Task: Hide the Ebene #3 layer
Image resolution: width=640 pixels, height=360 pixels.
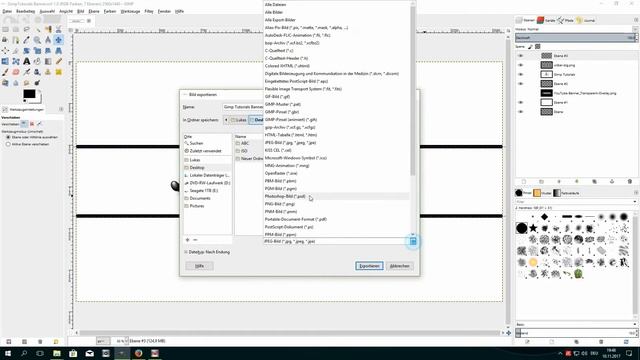Action: (520, 56)
